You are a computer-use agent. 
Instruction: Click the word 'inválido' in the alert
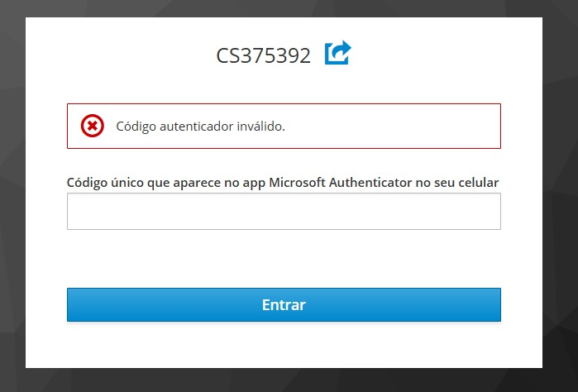[x=260, y=127]
